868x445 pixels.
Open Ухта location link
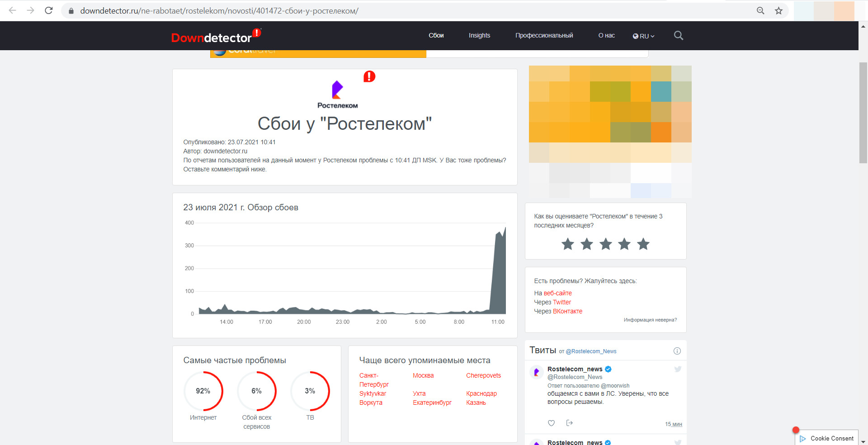[419, 393]
